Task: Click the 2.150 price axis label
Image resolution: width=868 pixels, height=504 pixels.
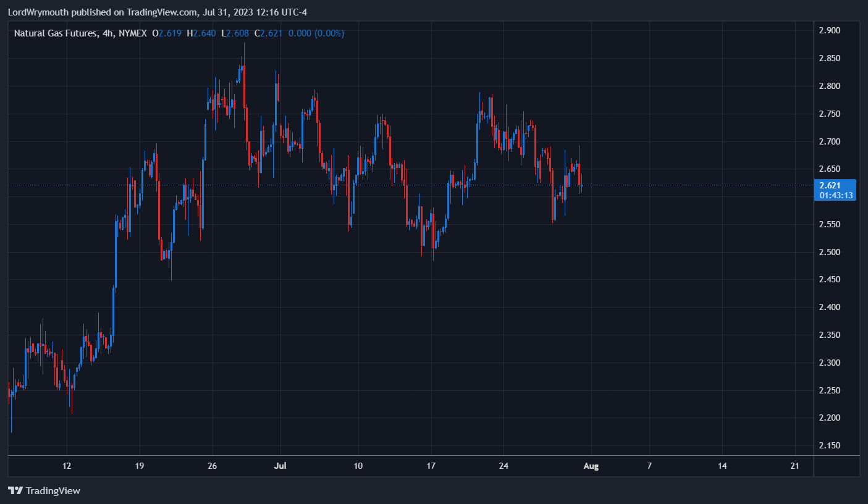Action: [829, 445]
